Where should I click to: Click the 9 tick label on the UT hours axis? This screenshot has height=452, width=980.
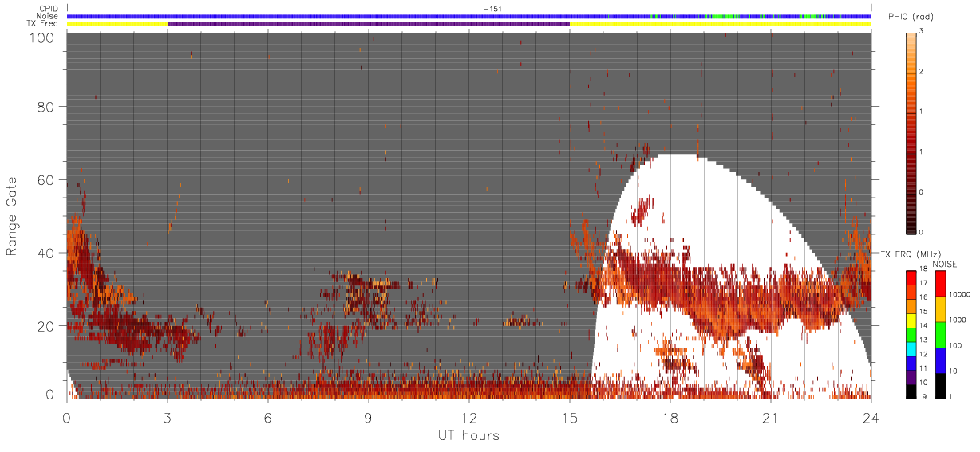tap(369, 417)
